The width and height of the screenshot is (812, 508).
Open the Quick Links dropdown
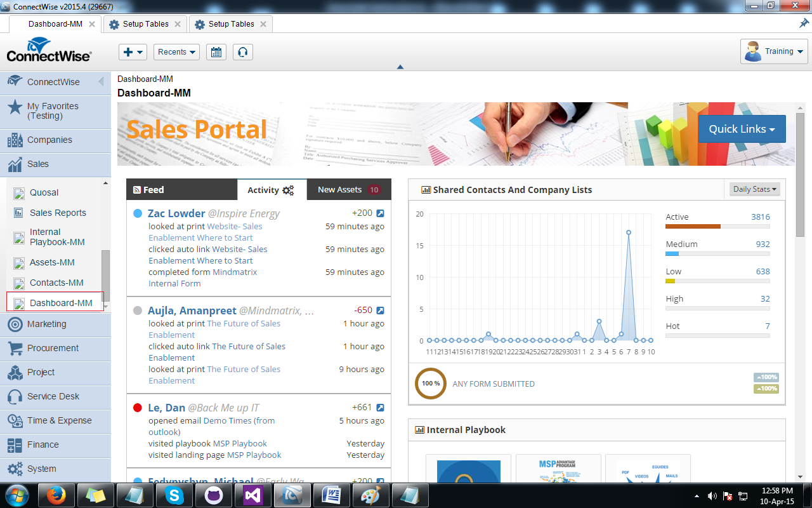click(742, 129)
